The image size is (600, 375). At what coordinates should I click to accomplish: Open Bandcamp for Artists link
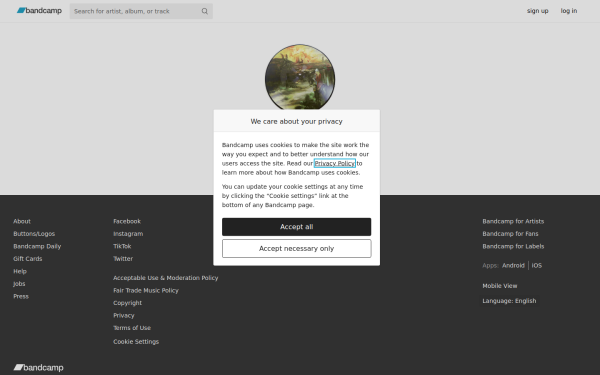pos(513,221)
